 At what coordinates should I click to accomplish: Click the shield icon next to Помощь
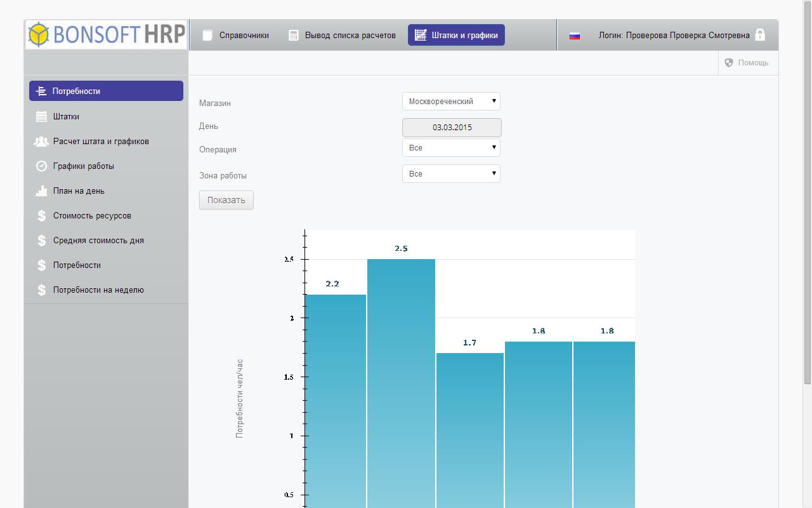tap(729, 63)
